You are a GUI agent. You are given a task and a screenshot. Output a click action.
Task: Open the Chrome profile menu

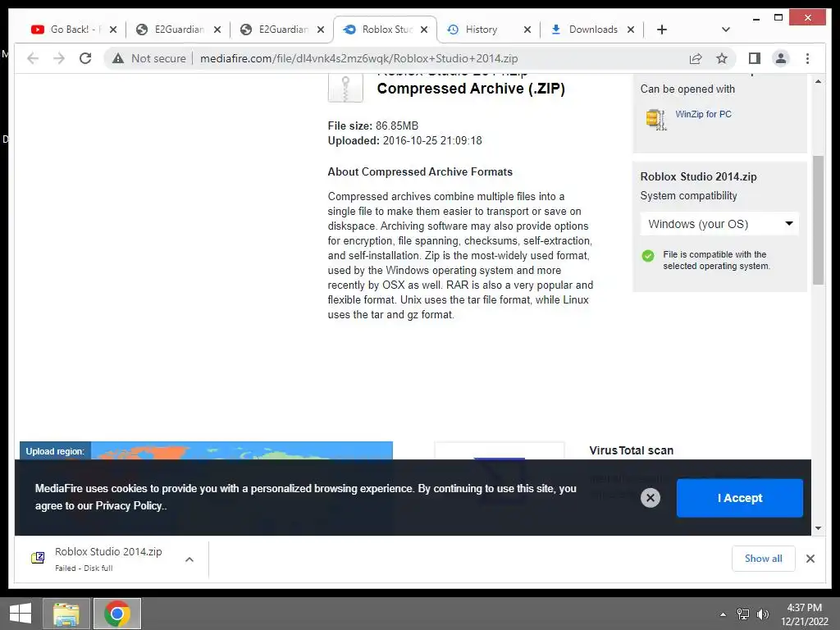(781, 58)
